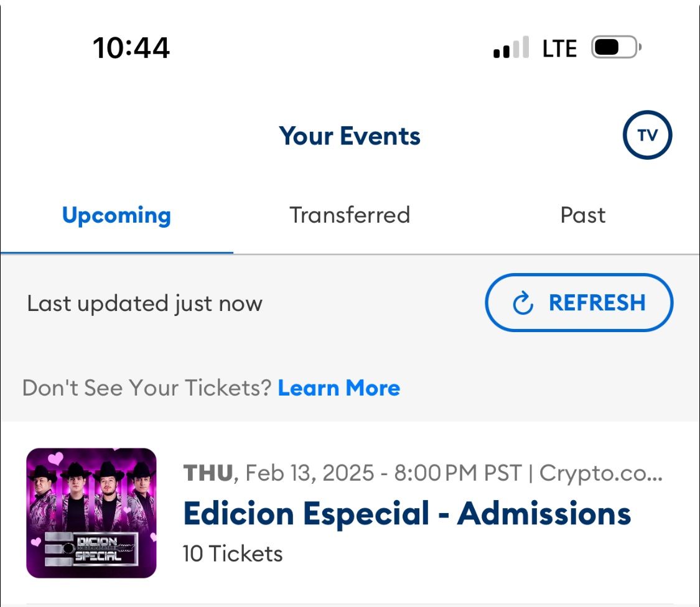Tap the battery status icon

click(615, 48)
